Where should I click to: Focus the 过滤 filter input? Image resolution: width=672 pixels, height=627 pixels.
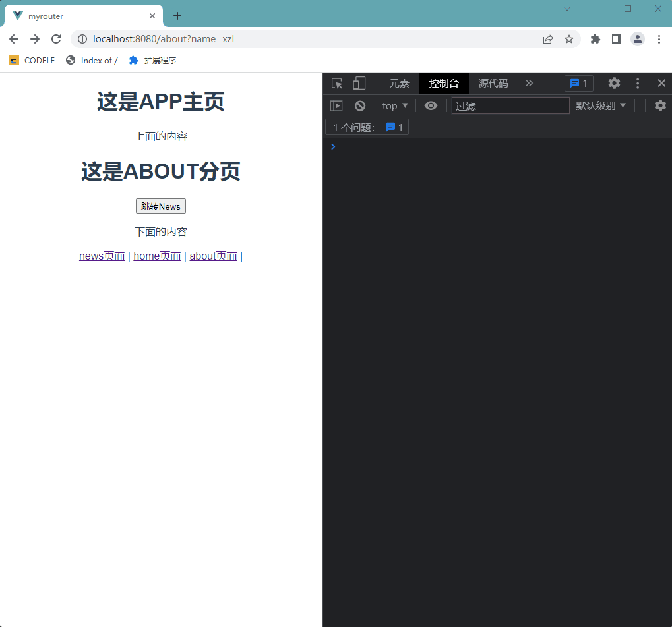pyautogui.click(x=510, y=106)
